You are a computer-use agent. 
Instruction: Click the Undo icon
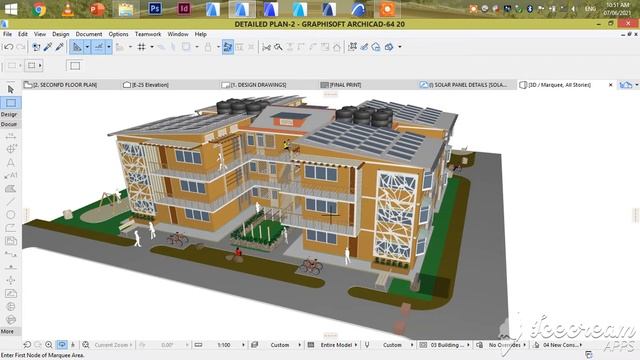pyautogui.click(x=8, y=47)
